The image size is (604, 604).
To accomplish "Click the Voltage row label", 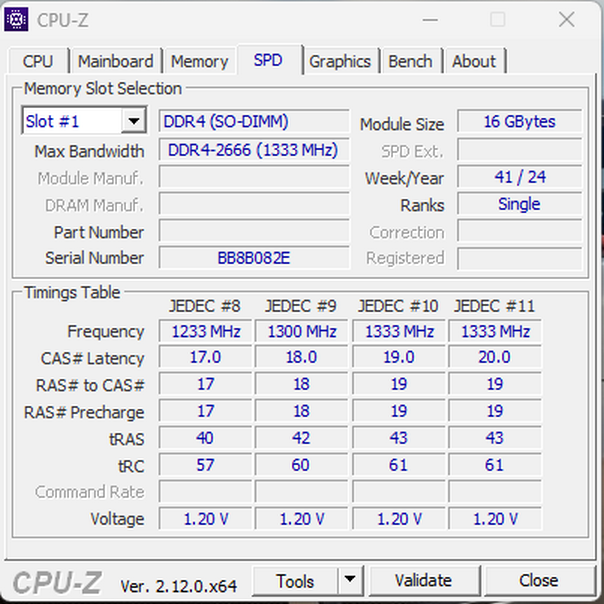I will coord(117,519).
